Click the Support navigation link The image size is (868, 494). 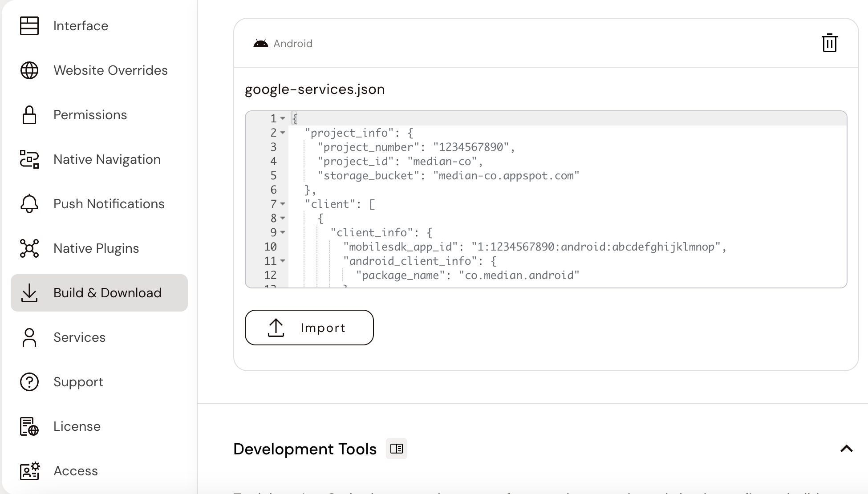tap(78, 382)
